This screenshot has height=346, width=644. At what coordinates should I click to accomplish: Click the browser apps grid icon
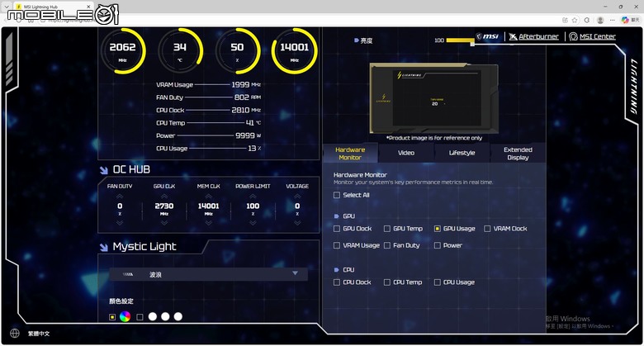click(x=565, y=20)
